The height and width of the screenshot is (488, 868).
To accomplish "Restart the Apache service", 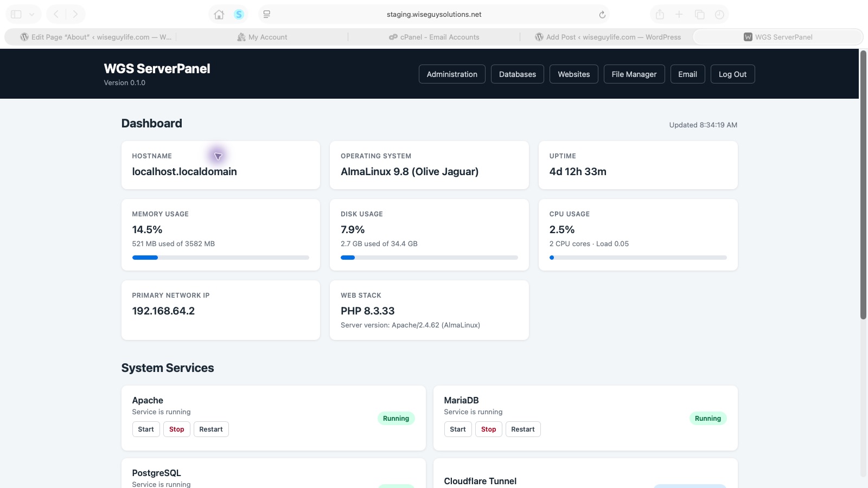I will (211, 429).
